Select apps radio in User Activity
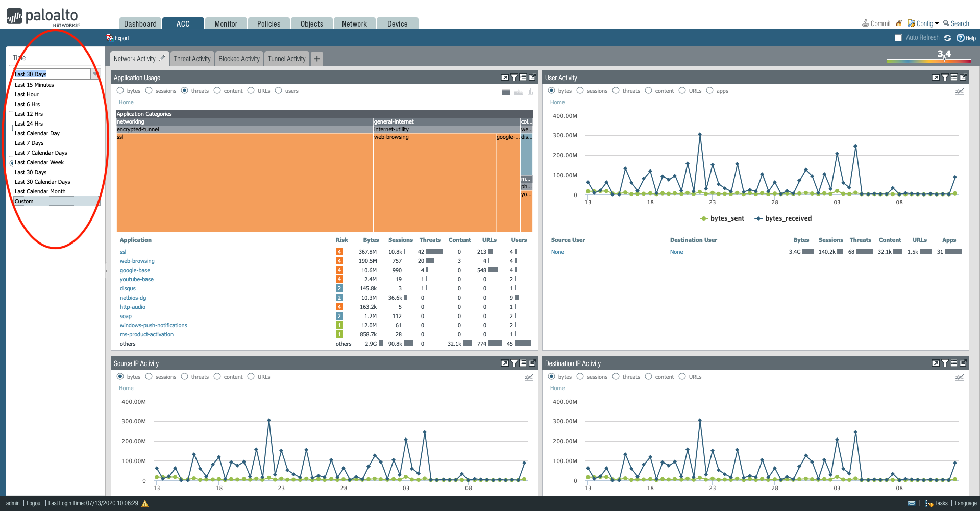 coord(709,91)
